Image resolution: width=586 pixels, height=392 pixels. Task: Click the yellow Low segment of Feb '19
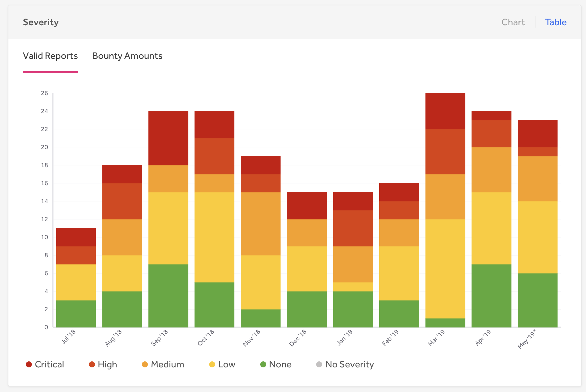point(399,273)
